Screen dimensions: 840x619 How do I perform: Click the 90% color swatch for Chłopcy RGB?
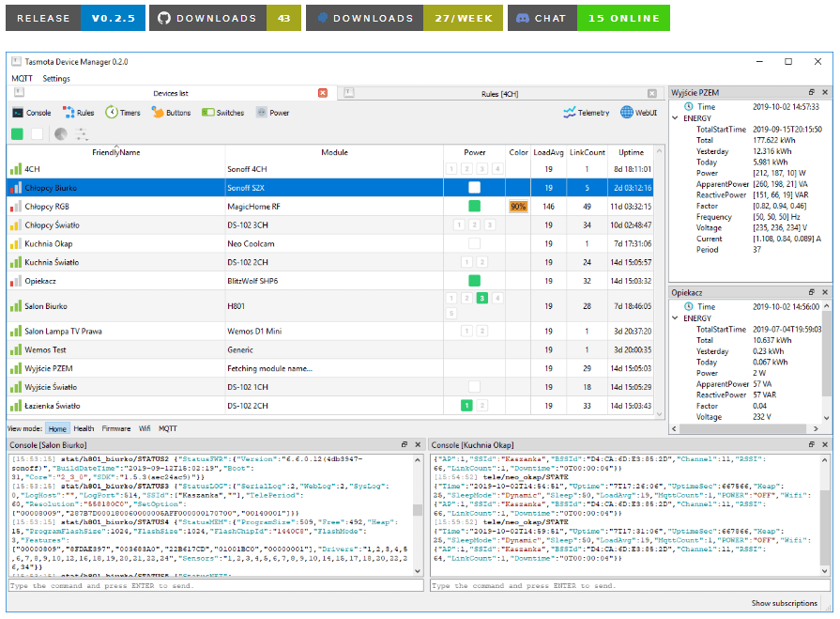pos(518,206)
